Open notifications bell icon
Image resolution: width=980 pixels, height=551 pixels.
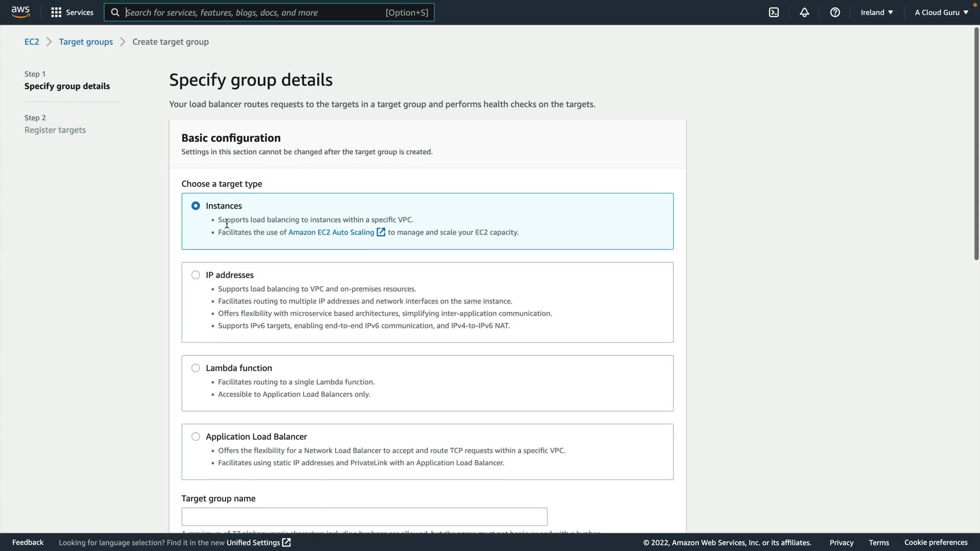[804, 12]
